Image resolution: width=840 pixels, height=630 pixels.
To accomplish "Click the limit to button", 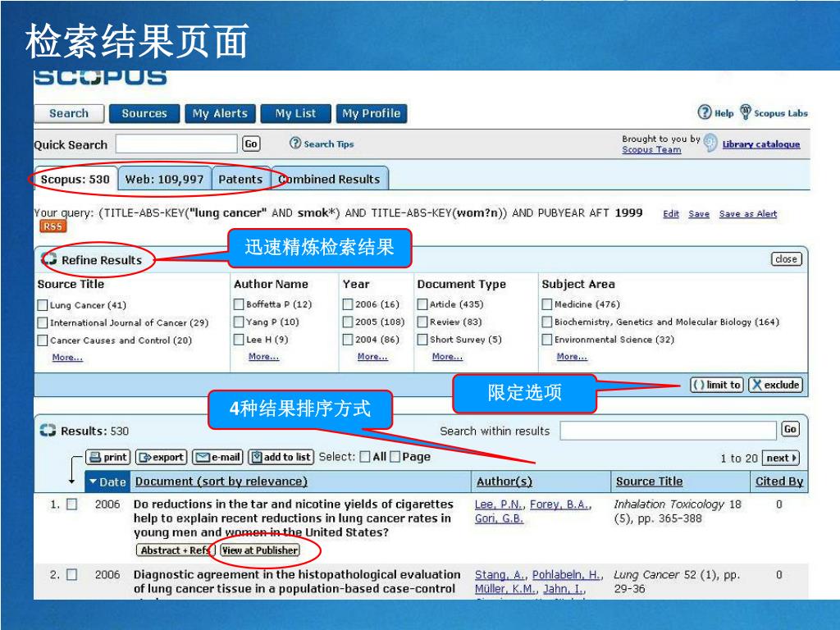I will pyautogui.click(x=717, y=385).
